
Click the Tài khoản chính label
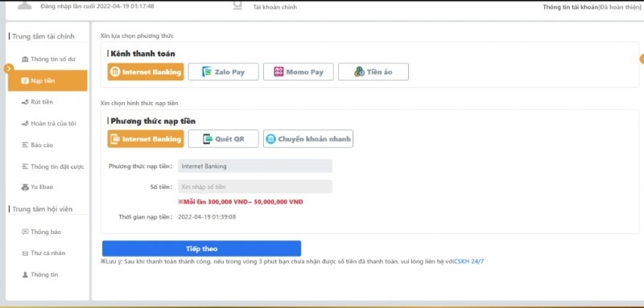point(275,7)
